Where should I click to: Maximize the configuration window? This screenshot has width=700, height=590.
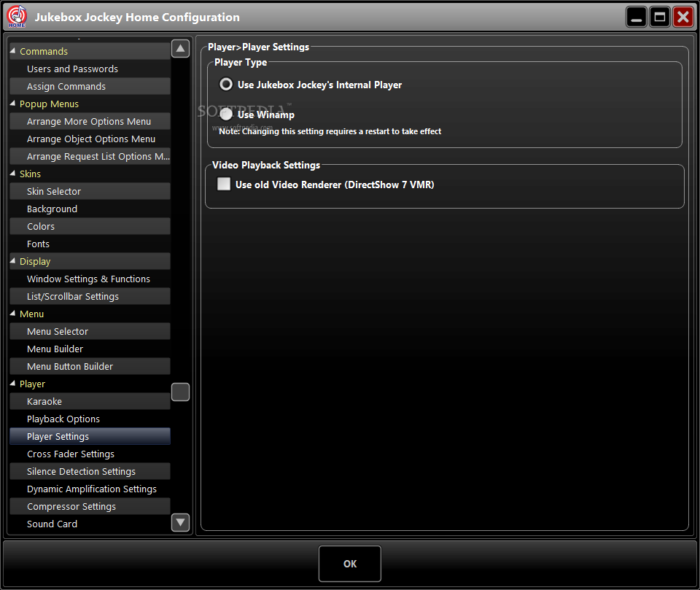660,18
